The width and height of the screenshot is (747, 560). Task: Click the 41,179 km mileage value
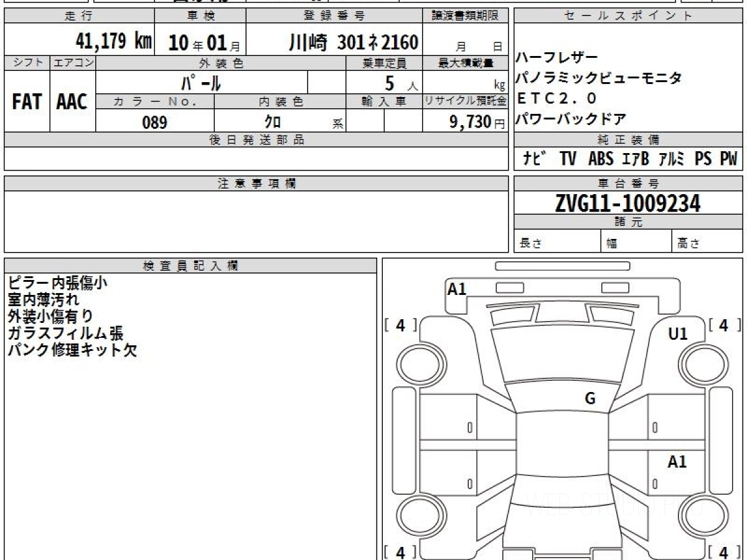[x=113, y=41]
